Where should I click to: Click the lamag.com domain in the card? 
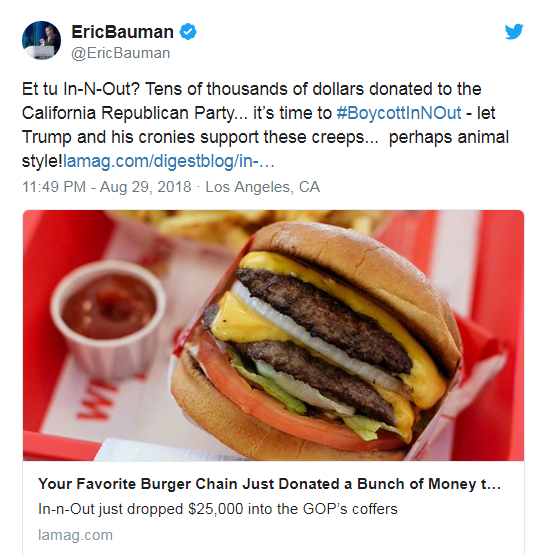click(x=75, y=535)
